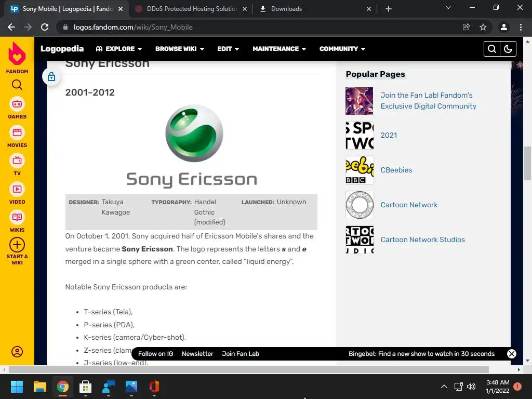This screenshot has width=532, height=399.
Task: Click the Logopedia wiki title
Action: click(62, 49)
